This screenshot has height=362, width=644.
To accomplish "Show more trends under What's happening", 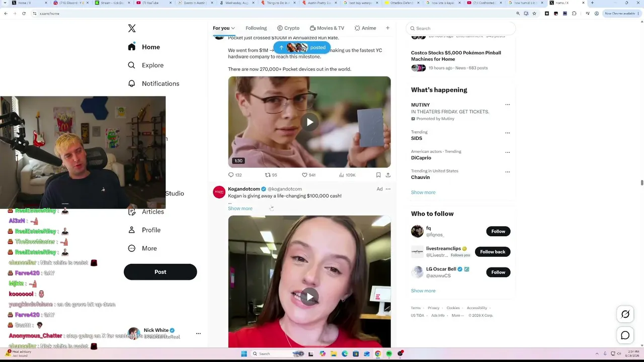I will (423, 193).
